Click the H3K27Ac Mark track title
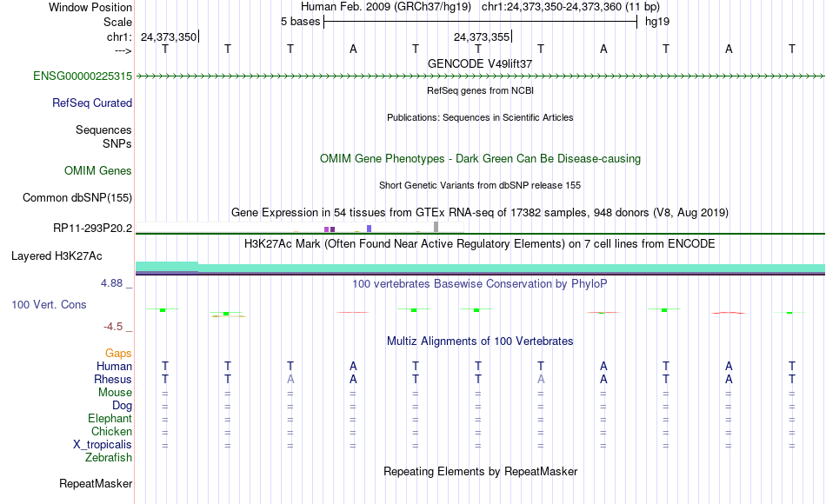826x504 pixels. [x=480, y=244]
